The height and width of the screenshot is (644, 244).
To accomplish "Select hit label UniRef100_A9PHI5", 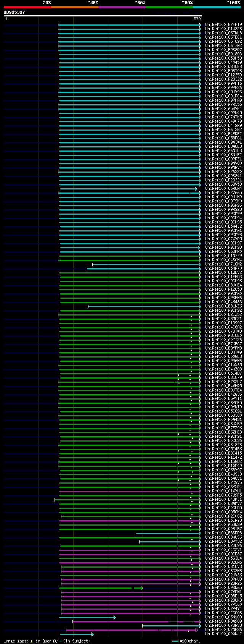I will 223,83.
